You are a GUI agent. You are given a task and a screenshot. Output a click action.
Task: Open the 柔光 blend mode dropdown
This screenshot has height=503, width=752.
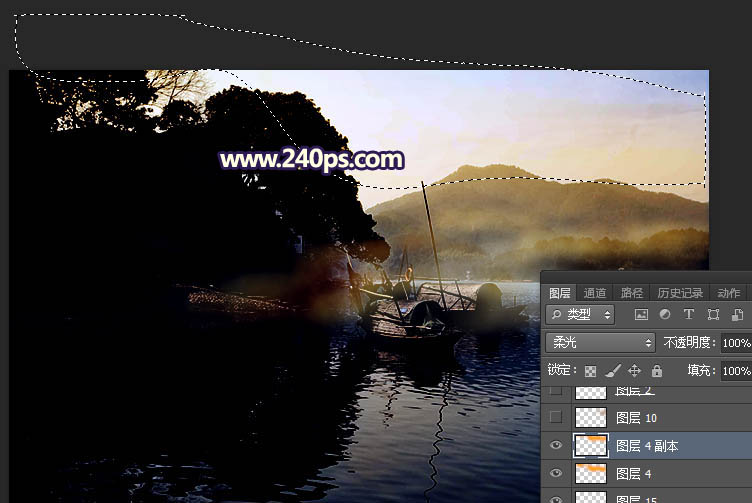[600, 343]
